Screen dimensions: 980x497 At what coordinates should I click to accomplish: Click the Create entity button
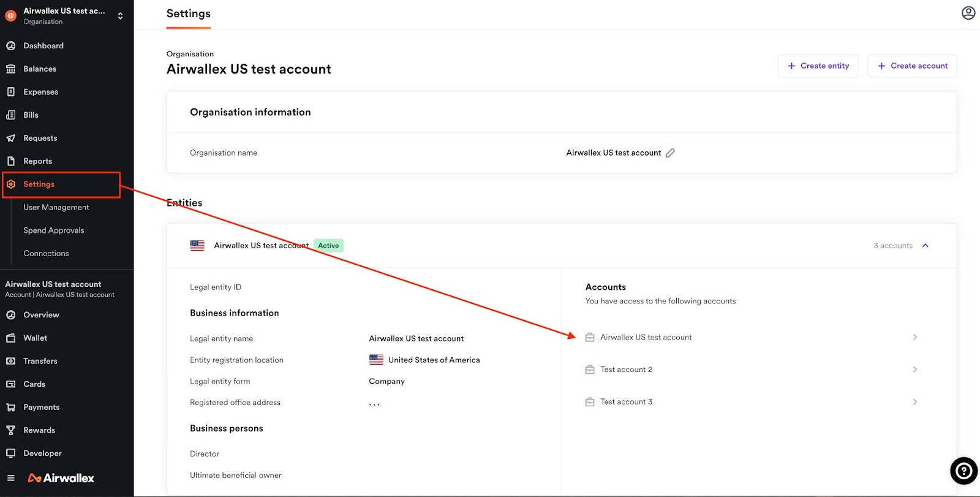pyautogui.click(x=818, y=66)
